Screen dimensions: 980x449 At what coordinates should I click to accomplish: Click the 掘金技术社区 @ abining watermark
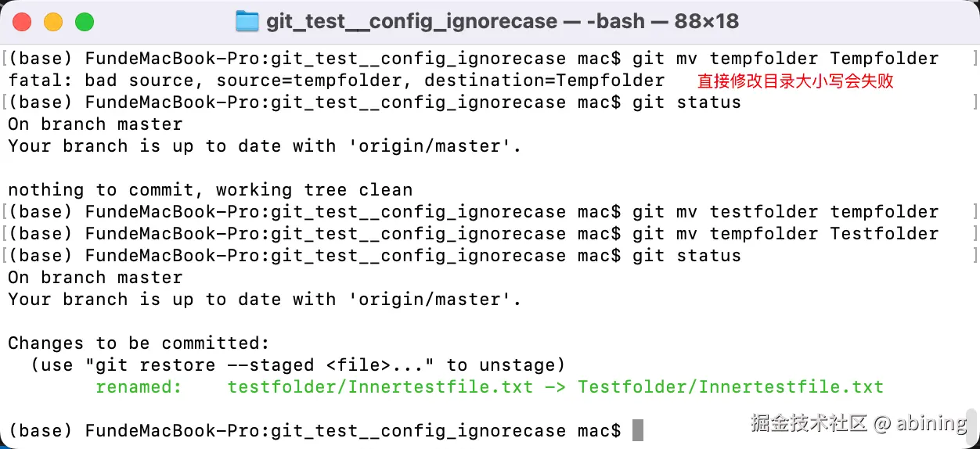(x=858, y=423)
